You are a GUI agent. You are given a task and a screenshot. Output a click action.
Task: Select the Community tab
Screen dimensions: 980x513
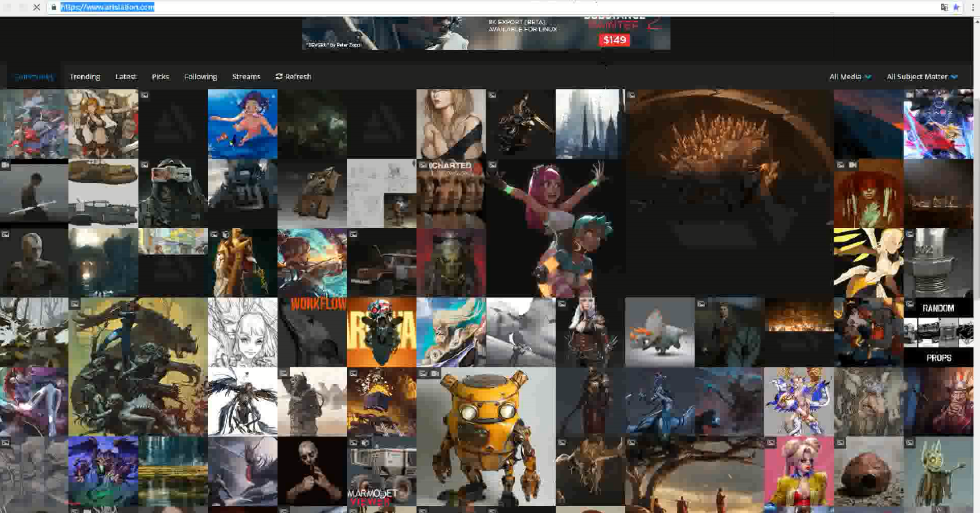coord(34,77)
